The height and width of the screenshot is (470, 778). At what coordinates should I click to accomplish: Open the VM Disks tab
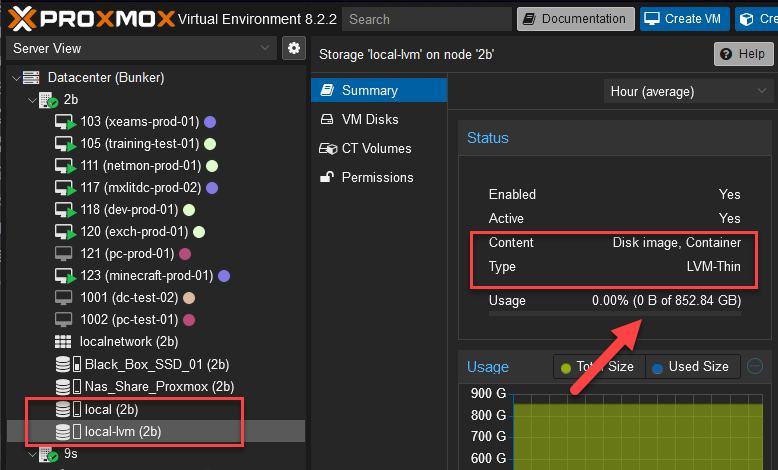click(x=369, y=119)
